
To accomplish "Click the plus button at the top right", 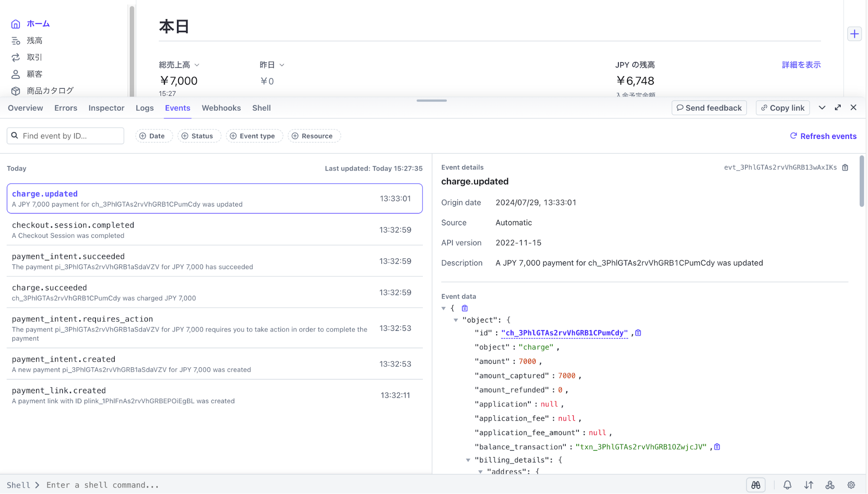I will 855,34.
